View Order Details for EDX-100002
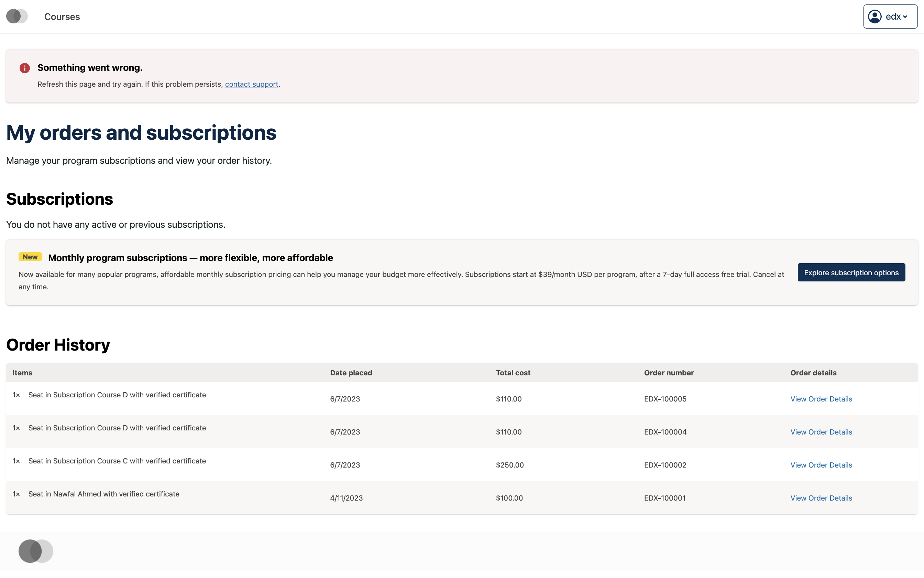Viewport: 924px width, 578px height. point(821,465)
